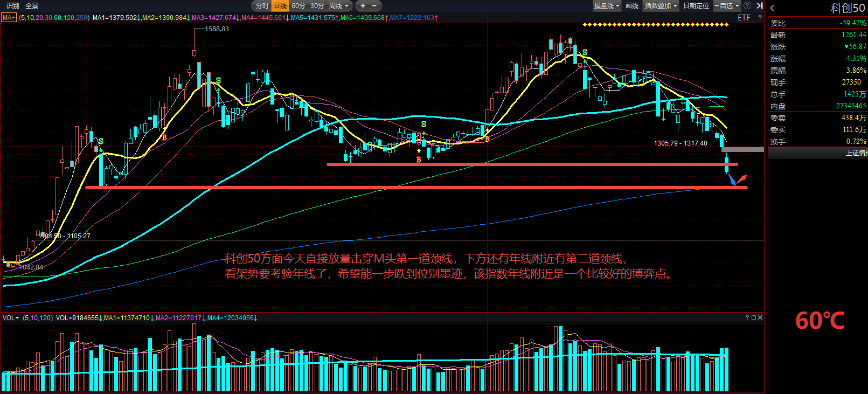Click the help question mark in top toolbar

click(747, 5)
